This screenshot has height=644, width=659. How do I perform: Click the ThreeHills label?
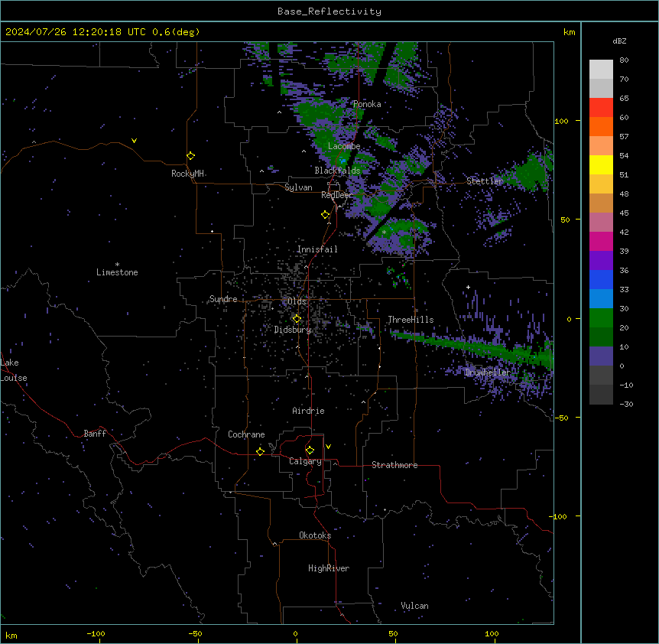click(411, 320)
